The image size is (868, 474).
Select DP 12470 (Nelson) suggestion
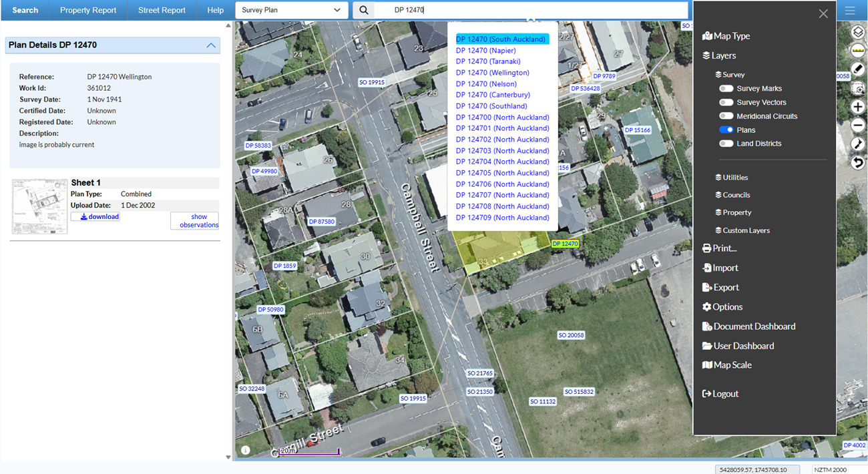point(487,84)
